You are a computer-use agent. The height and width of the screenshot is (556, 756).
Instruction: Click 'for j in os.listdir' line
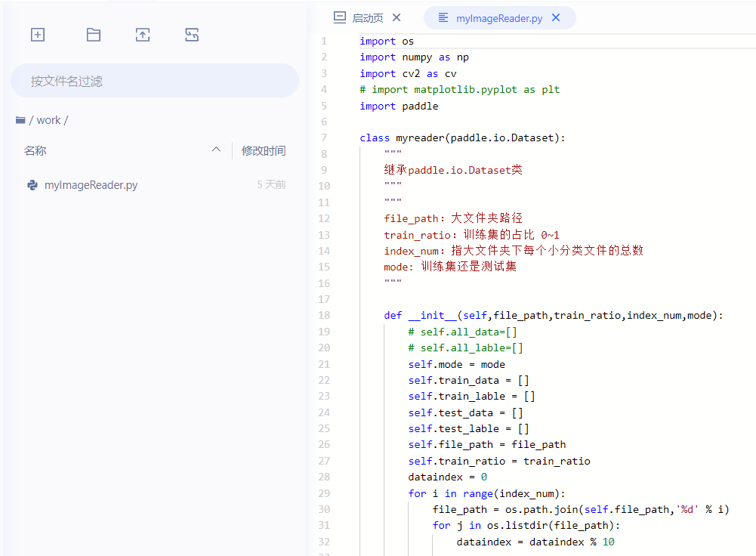[x=526, y=526]
